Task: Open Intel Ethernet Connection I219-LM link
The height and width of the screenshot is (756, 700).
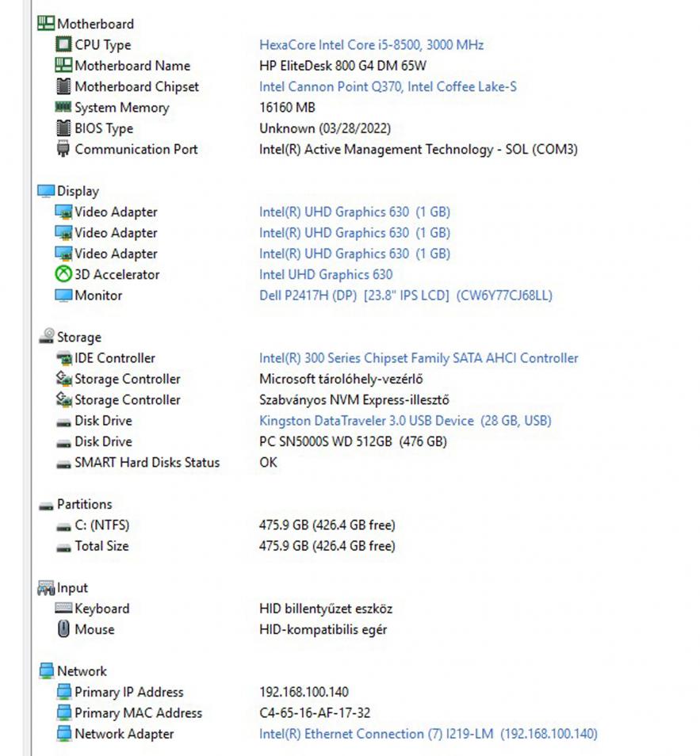Action: [428, 734]
